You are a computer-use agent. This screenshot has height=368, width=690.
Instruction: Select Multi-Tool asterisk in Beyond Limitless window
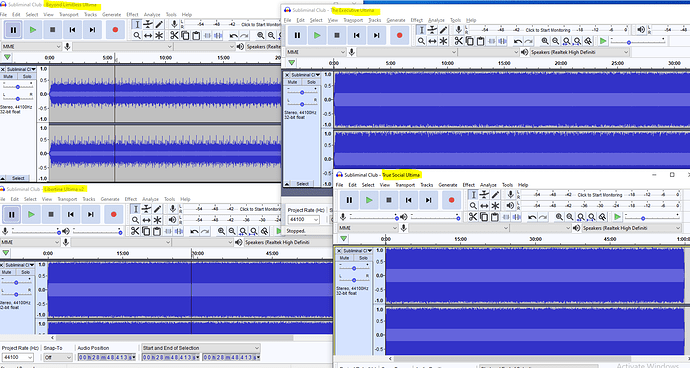pos(159,36)
